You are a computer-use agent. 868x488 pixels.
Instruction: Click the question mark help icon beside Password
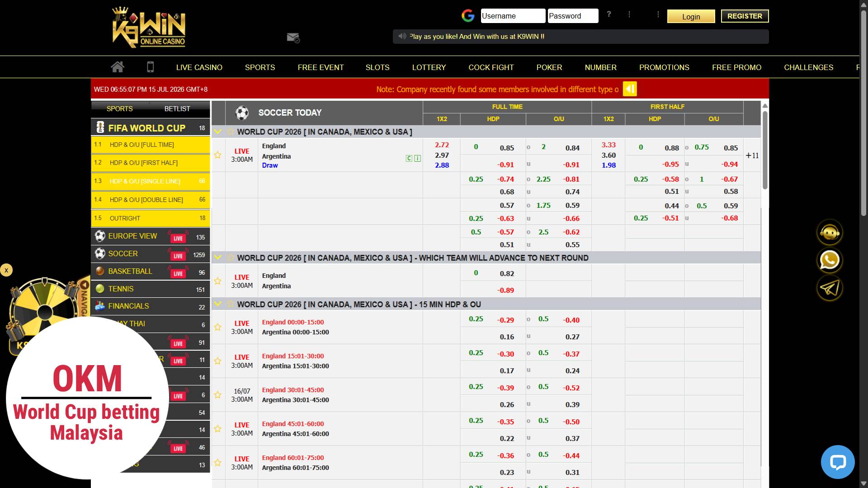point(609,14)
